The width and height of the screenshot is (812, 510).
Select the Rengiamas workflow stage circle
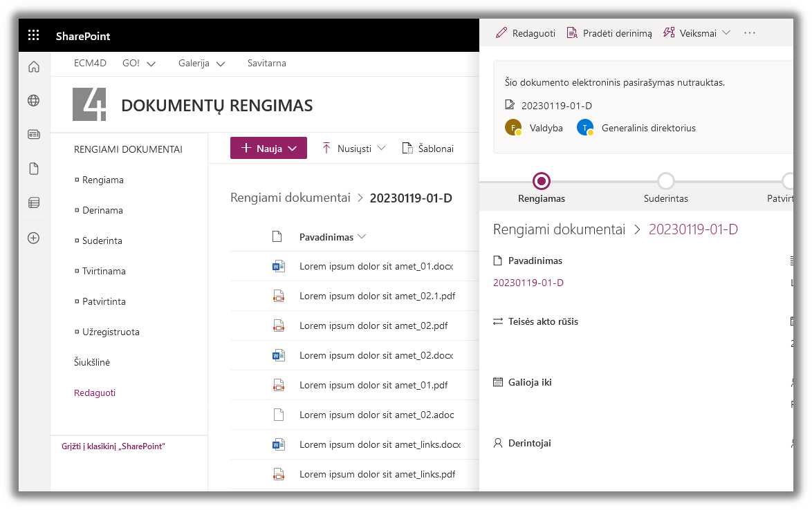542,181
